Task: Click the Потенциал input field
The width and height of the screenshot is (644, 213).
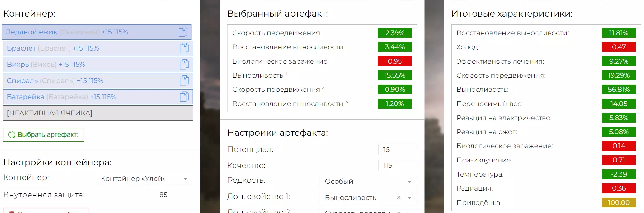Action: coord(397,149)
